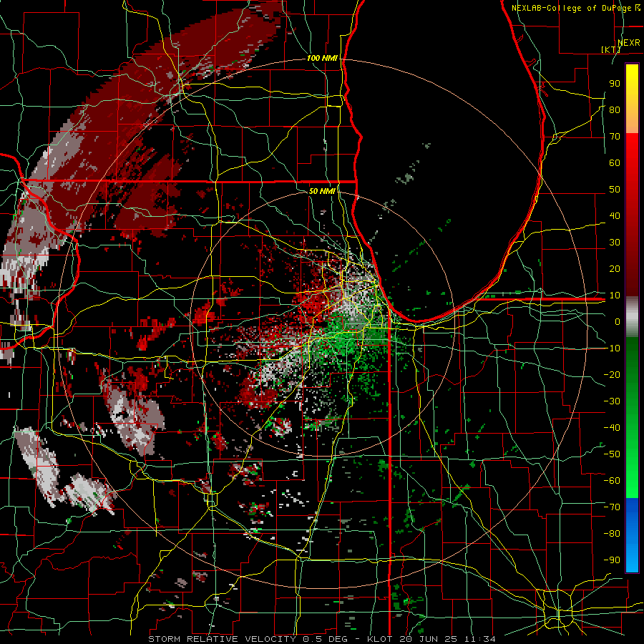Viewport: 644px width, 644px height.
Task: Click the NEXR label above the scale
Action: pyautogui.click(x=628, y=43)
